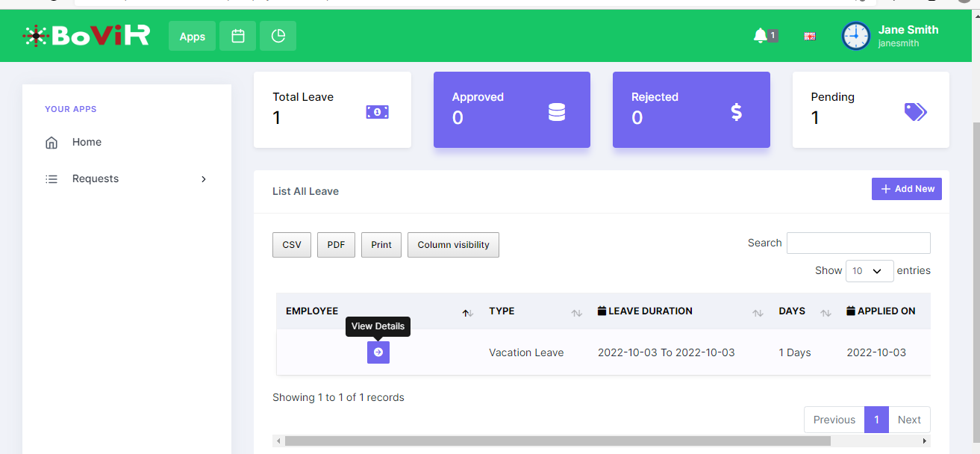Open the Show entries dropdown
The image size is (980, 454).
click(x=869, y=271)
